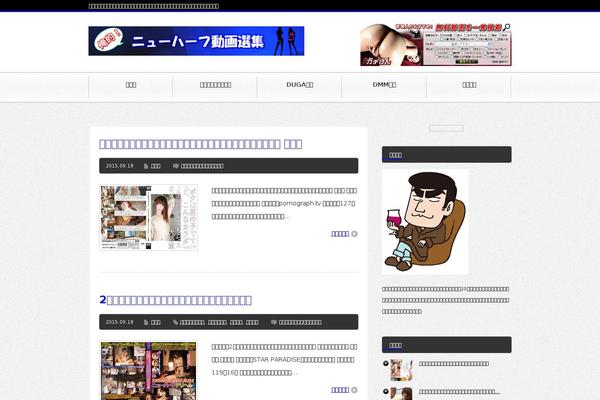Open first post's comments link
Screen dimensions: 600x400
202,166
